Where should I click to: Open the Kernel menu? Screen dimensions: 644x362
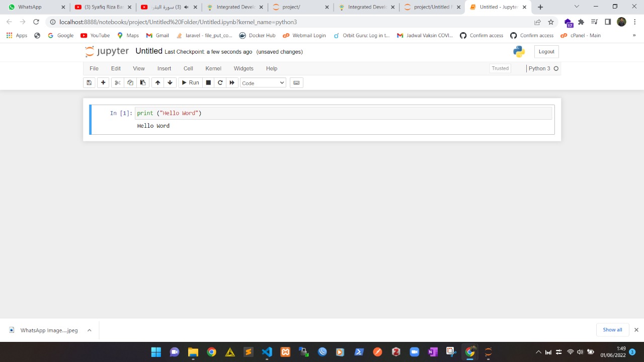click(213, 68)
